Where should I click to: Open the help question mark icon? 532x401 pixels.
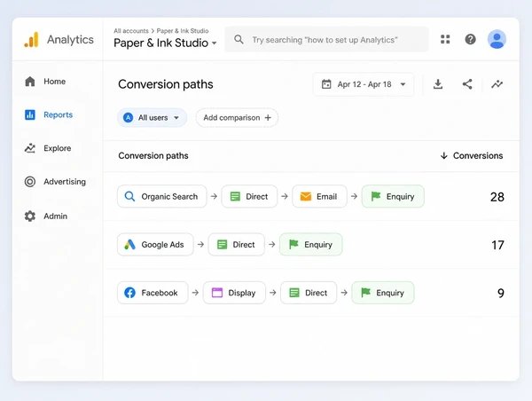click(470, 39)
